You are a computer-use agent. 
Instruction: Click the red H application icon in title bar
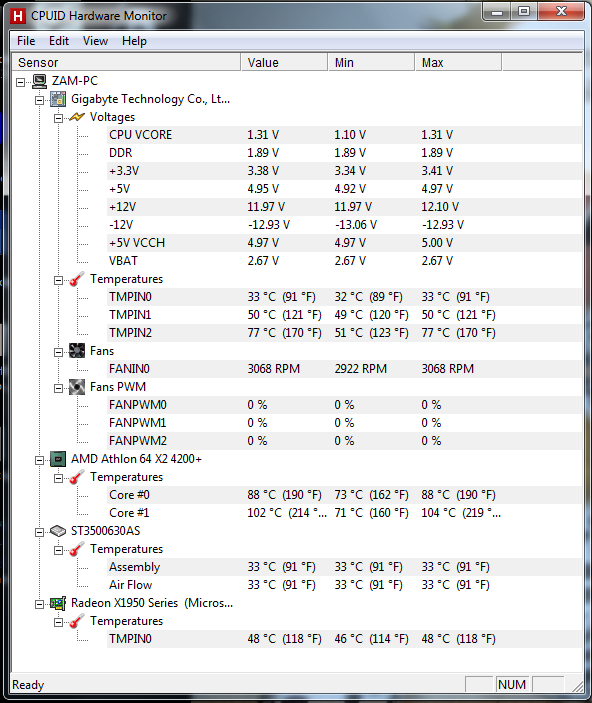[18, 16]
